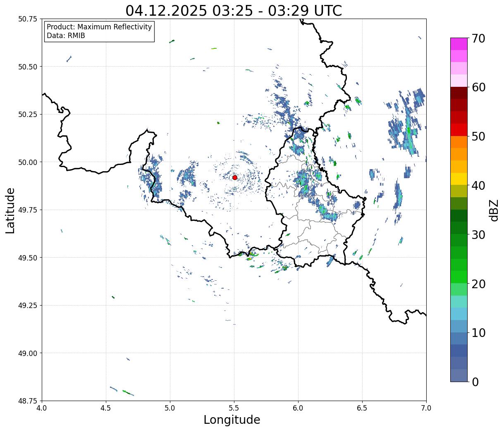The image size is (504, 430).
Task: Click the colorbar tick label 40
Action: pyautogui.click(x=478, y=185)
